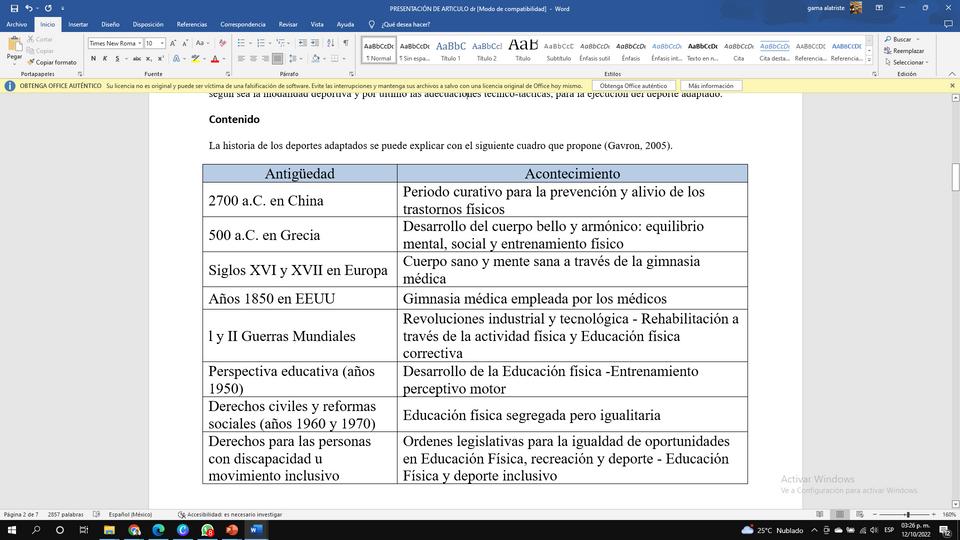
Task: Switch to Referencias tab
Action: tap(192, 24)
